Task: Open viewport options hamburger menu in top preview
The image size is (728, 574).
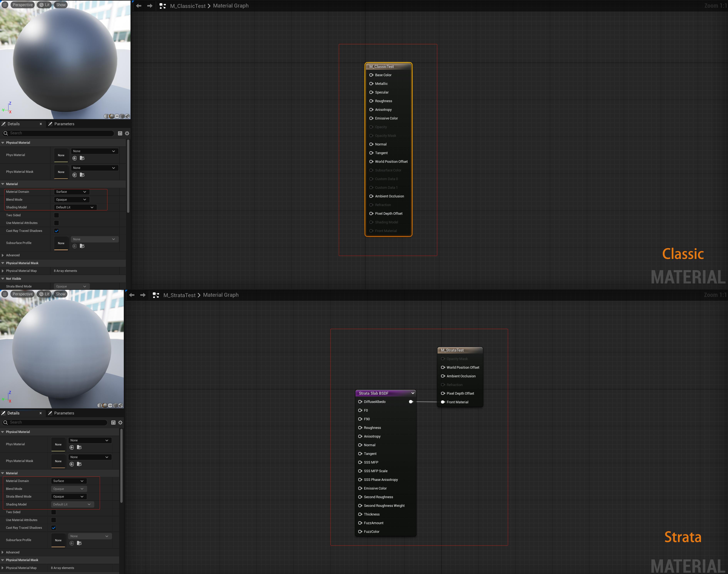Action: tap(5, 5)
